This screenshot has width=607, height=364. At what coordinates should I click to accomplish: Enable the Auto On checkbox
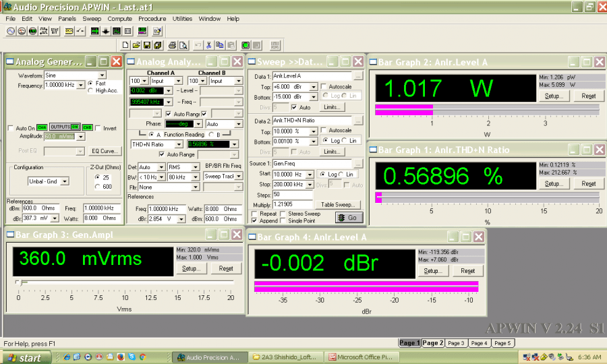click(x=11, y=128)
